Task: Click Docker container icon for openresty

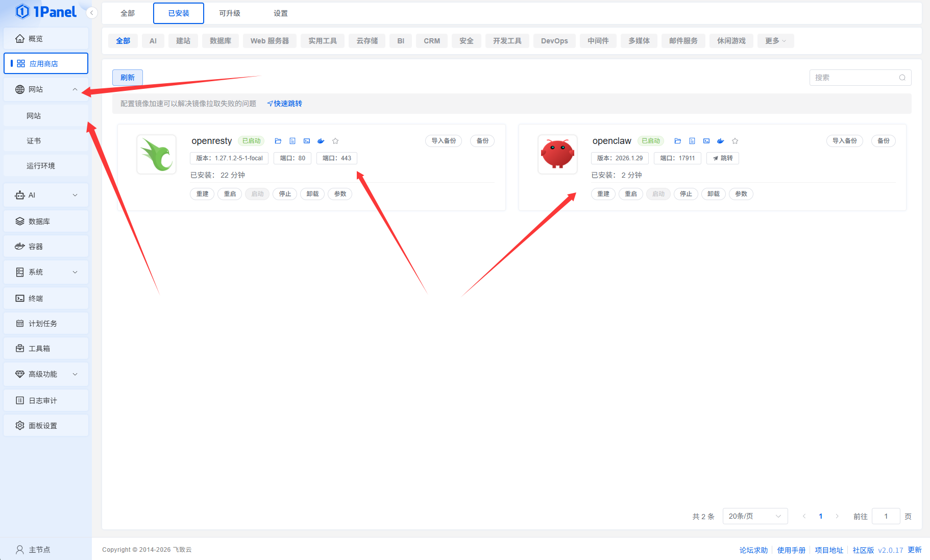Action: (321, 141)
